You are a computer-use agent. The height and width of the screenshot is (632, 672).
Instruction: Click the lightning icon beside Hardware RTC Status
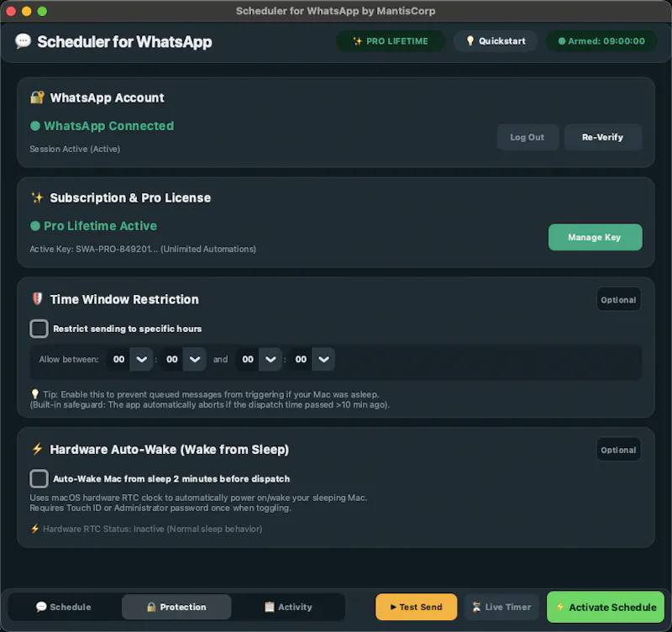34,529
